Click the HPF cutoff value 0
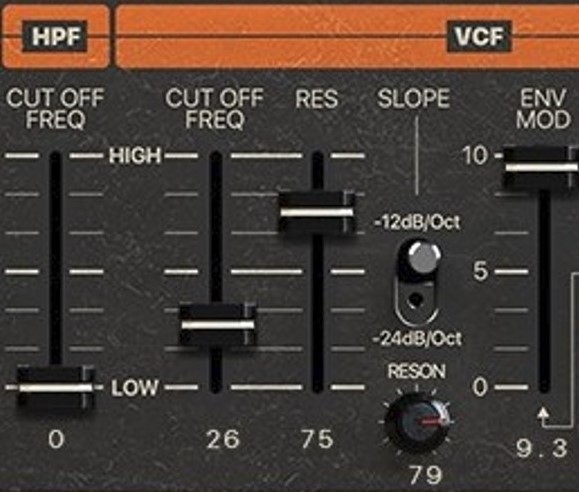 (x=56, y=440)
